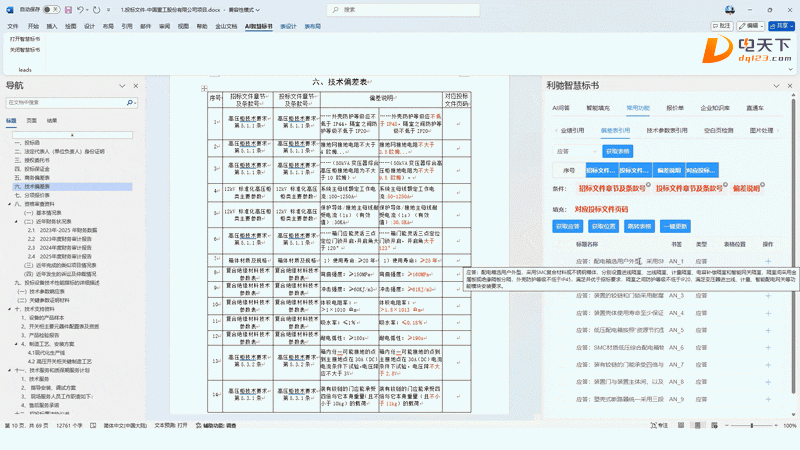
Task: Collapse 十一、技术服务和质保期服务计划 heading
Action: (10, 370)
